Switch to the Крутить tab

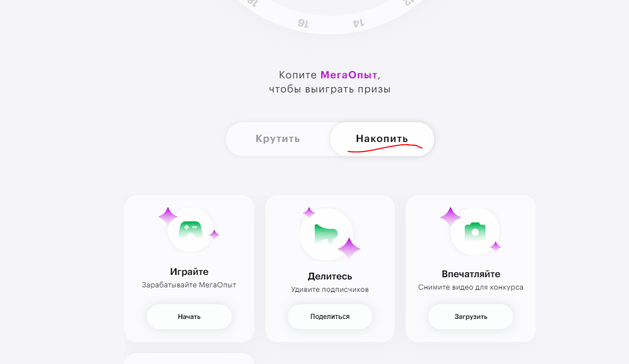[278, 139]
